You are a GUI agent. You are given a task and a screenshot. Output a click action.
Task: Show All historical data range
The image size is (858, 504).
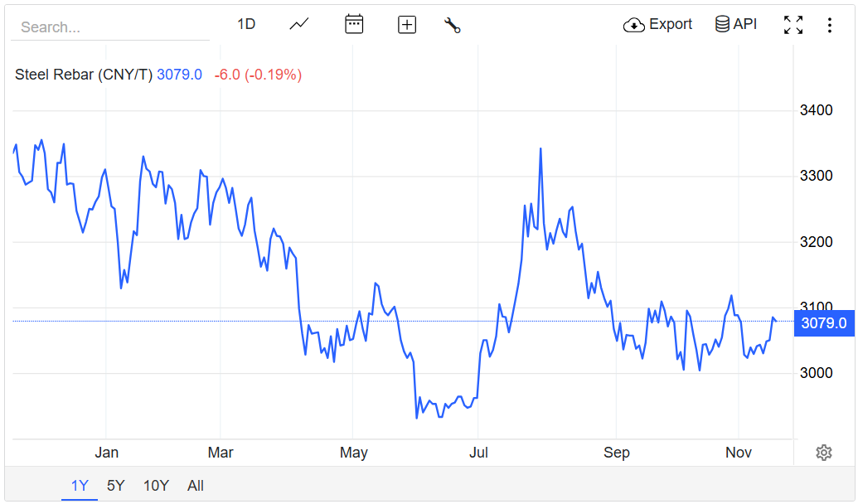196,486
